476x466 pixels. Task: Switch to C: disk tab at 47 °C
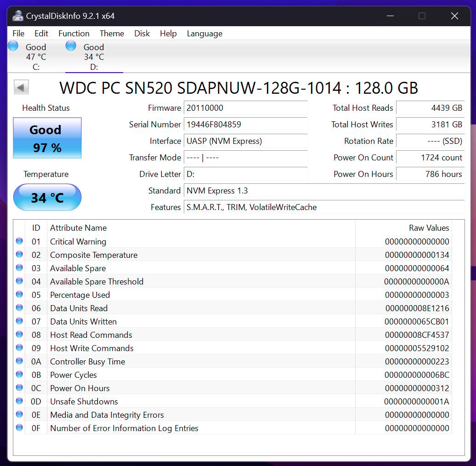tap(36, 57)
